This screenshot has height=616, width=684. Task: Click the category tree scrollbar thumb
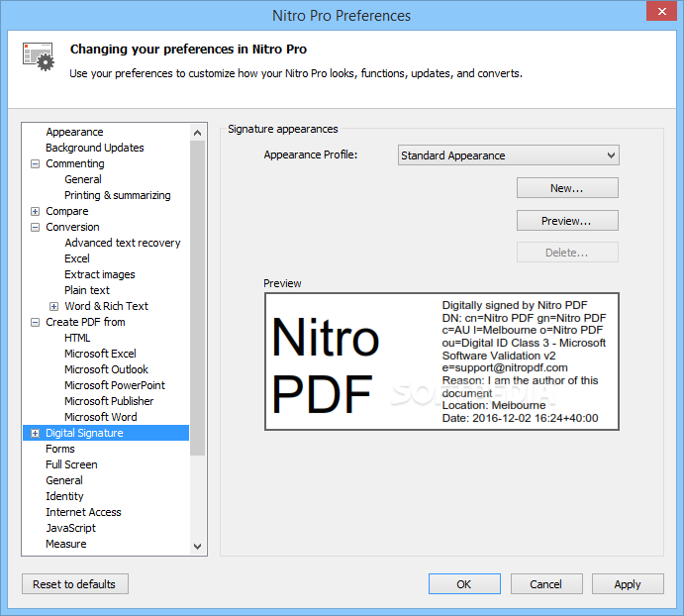pos(198,298)
